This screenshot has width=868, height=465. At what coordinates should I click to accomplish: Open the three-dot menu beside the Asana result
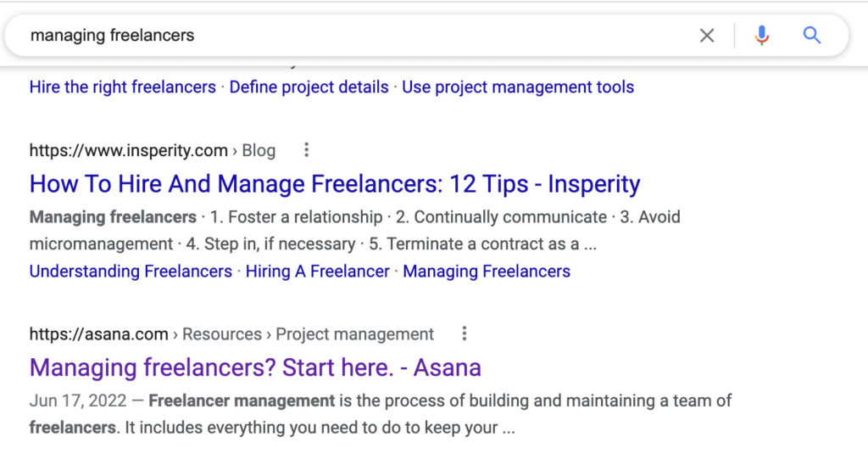(x=465, y=333)
